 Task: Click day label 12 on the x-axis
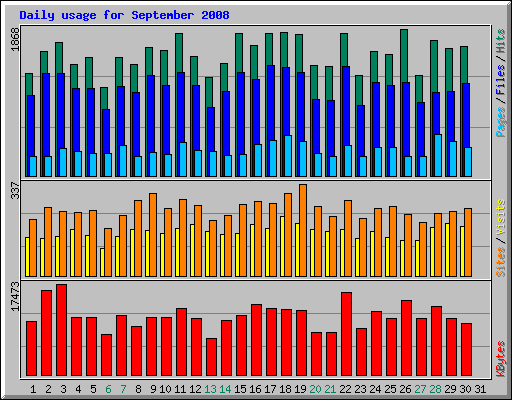[x=195, y=389]
